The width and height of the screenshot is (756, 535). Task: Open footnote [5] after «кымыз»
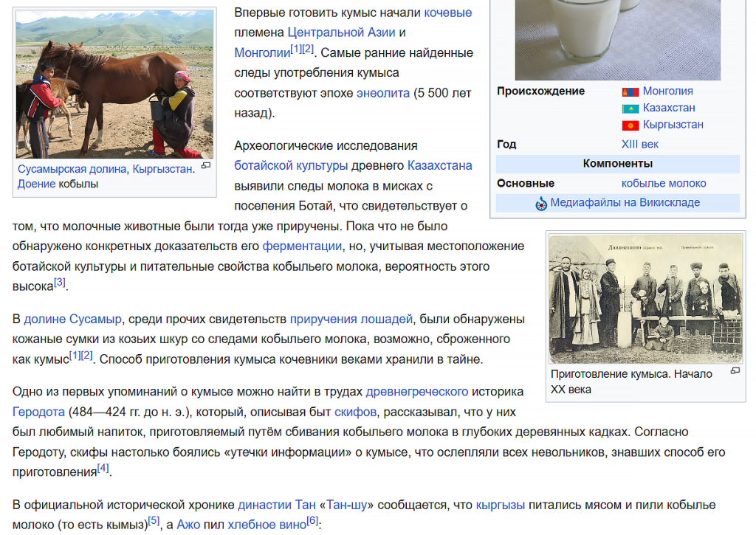point(154,520)
